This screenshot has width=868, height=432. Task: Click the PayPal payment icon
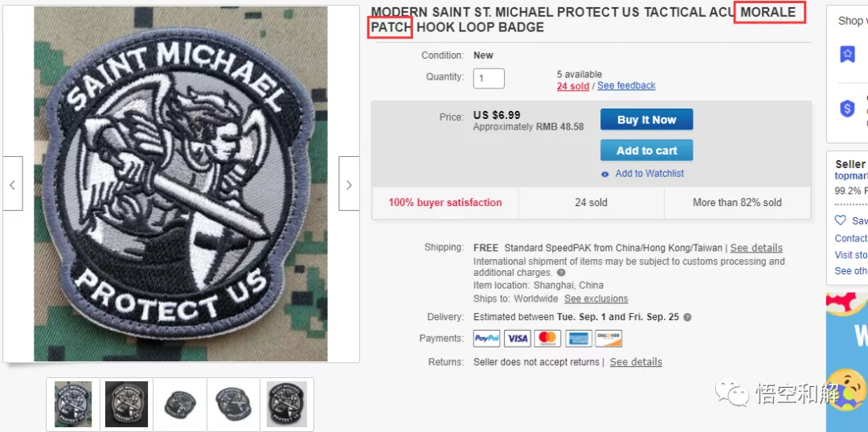(x=487, y=339)
